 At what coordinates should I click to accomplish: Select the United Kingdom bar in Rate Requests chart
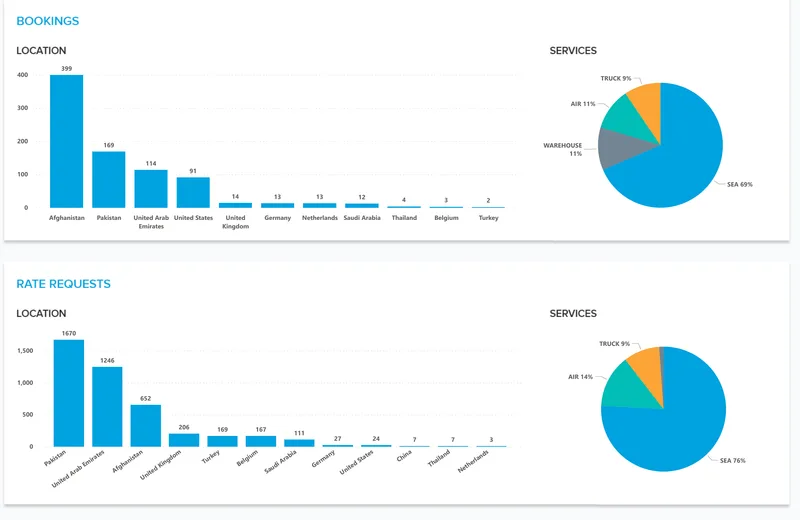pyautogui.click(x=184, y=440)
